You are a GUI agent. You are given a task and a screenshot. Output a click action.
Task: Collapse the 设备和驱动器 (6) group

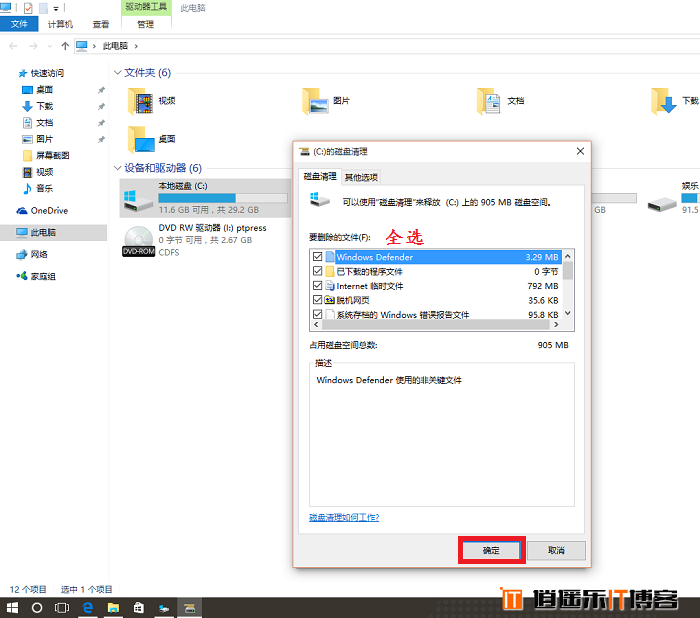pos(117,168)
